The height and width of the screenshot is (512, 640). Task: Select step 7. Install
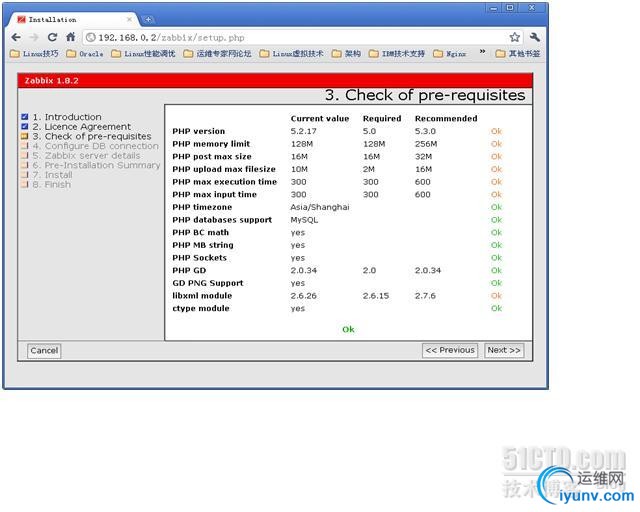click(52, 175)
